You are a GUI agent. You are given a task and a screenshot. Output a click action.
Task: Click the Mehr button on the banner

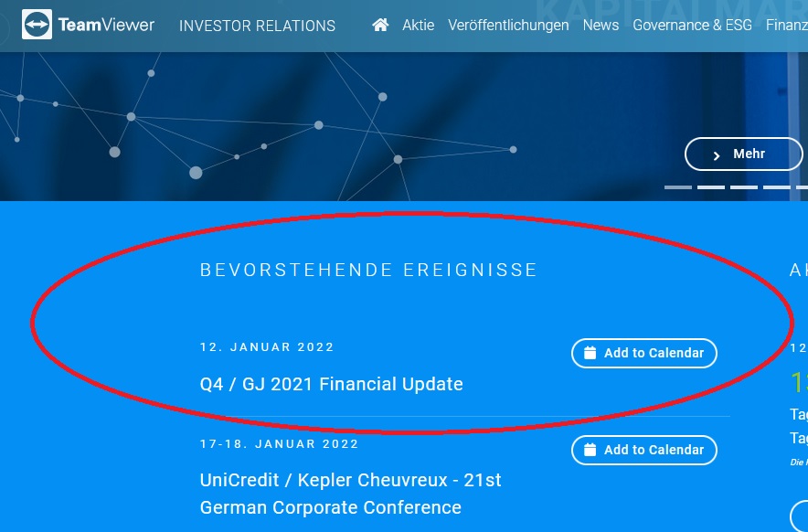click(744, 154)
